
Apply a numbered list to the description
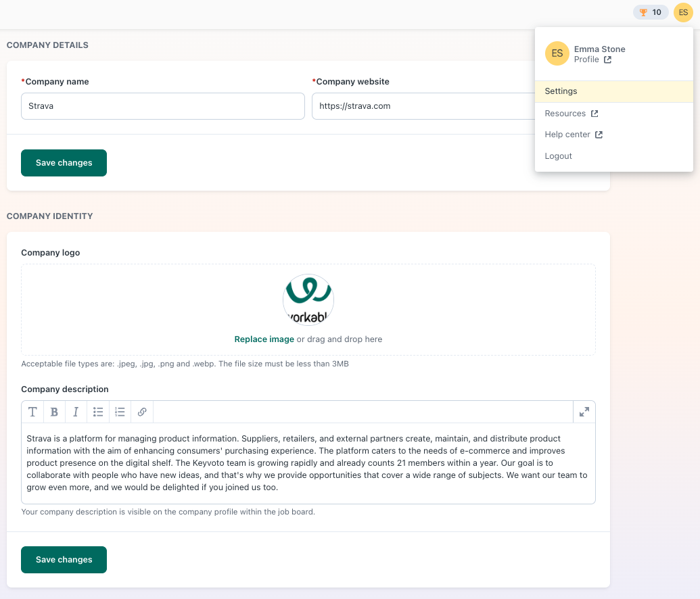(120, 411)
